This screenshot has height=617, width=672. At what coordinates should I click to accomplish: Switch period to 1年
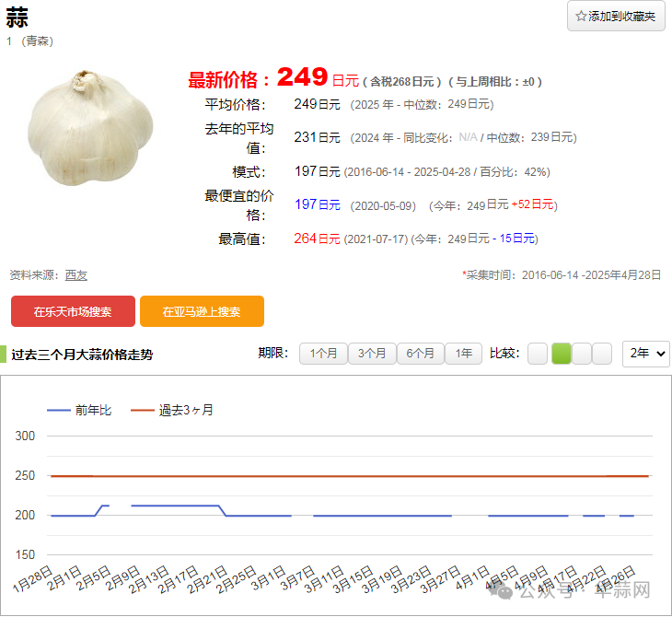coord(463,354)
